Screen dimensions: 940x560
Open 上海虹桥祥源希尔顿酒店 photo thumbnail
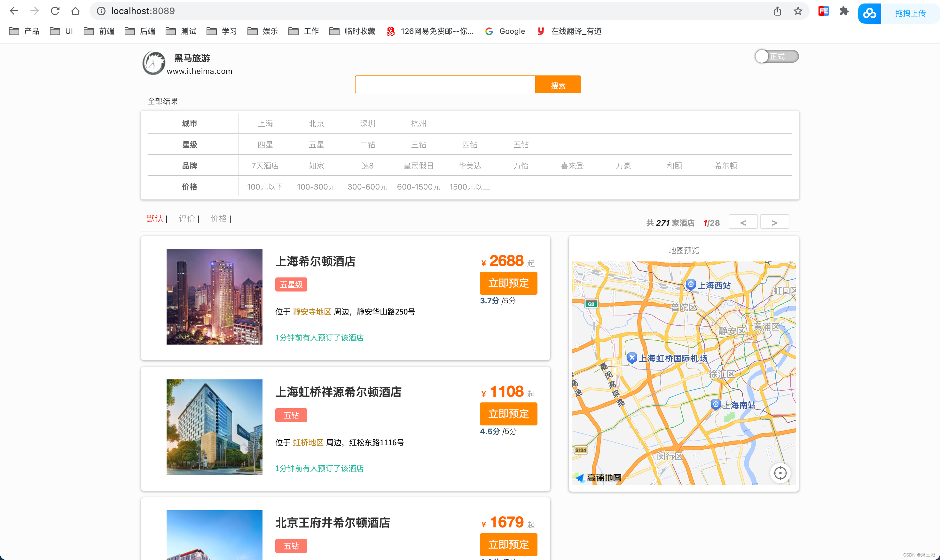pyautogui.click(x=214, y=427)
